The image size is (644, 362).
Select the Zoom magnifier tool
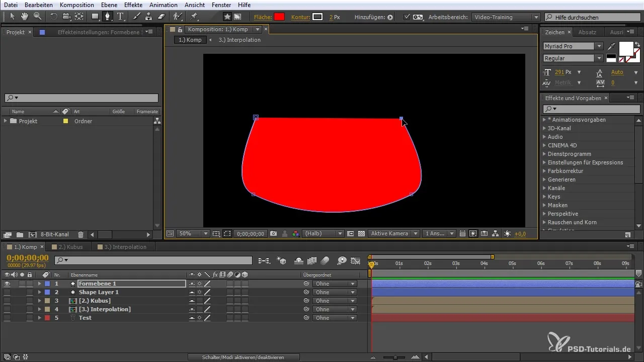pos(37,17)
